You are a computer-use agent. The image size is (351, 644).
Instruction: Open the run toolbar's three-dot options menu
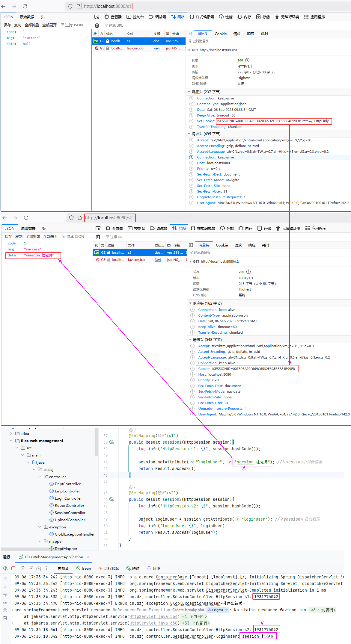tap(46, 568)
